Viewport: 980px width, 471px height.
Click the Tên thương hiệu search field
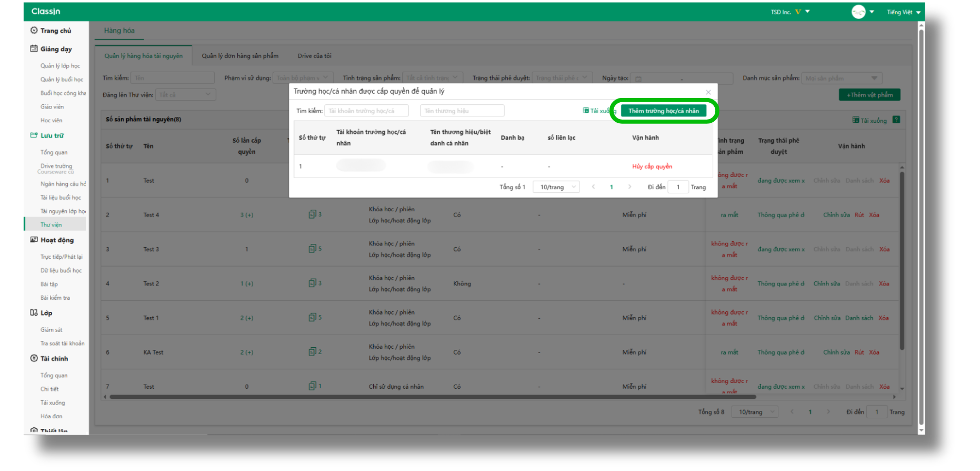[462, 111]
